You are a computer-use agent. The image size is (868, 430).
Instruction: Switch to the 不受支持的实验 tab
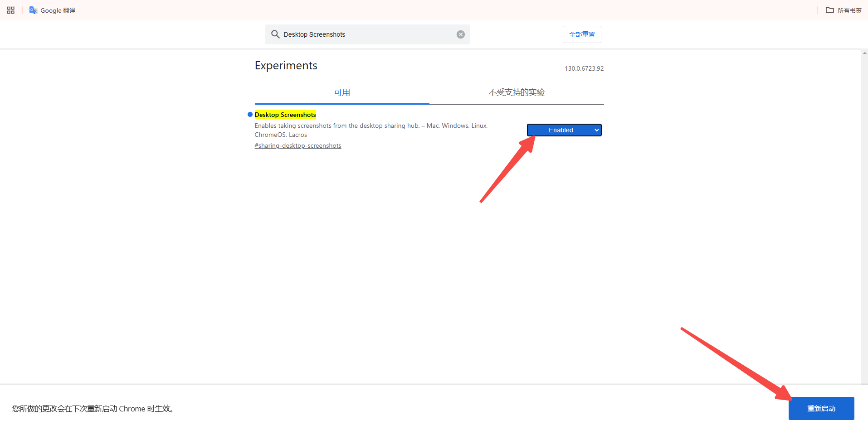tap(517, 92)
